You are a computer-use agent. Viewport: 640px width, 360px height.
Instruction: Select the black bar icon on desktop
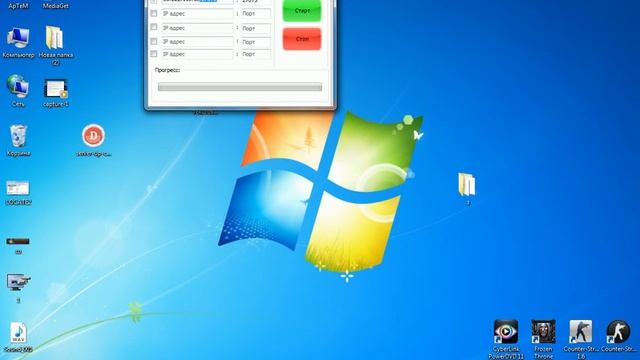(x=18, y=241)
